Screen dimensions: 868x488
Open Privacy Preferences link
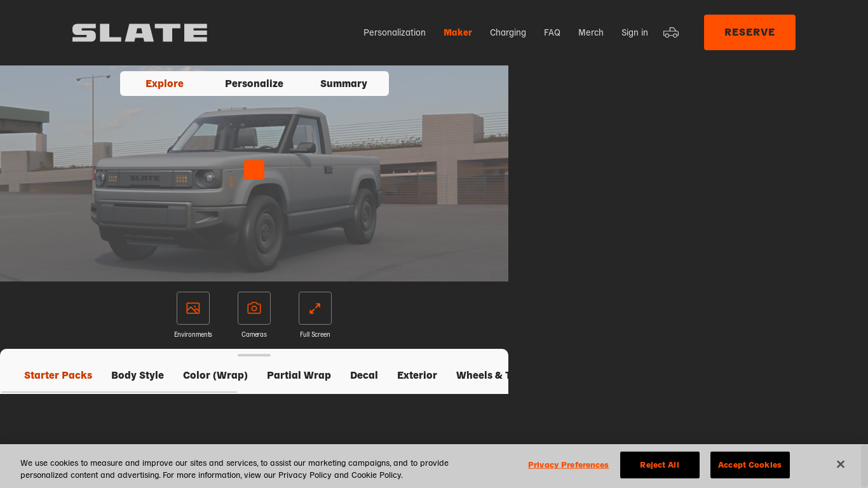(x=568, y=465)
